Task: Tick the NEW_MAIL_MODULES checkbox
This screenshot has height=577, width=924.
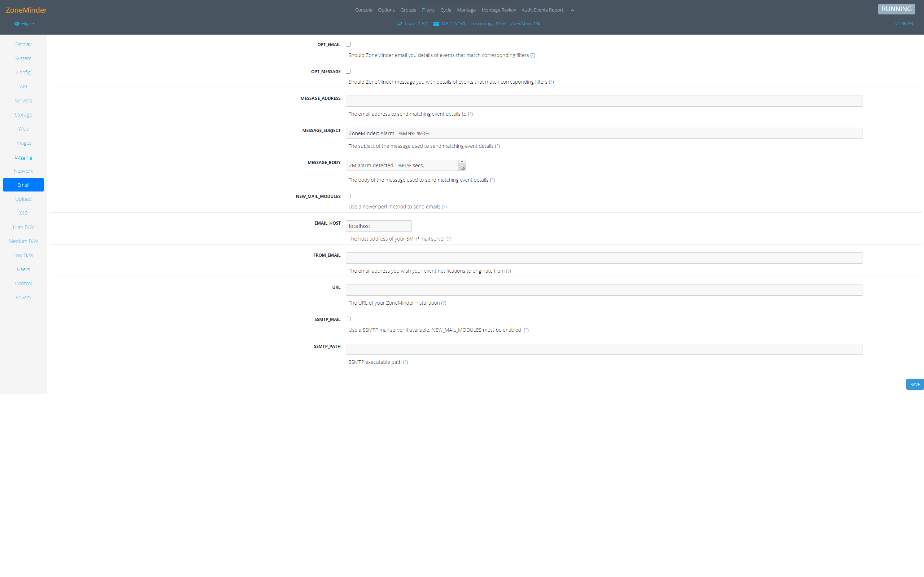Action: [348, 196]
